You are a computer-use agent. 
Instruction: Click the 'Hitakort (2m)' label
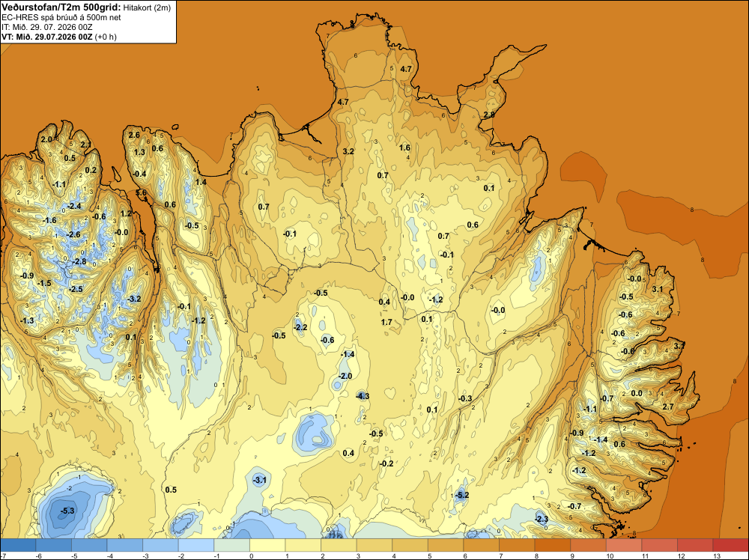coord(147,7)
